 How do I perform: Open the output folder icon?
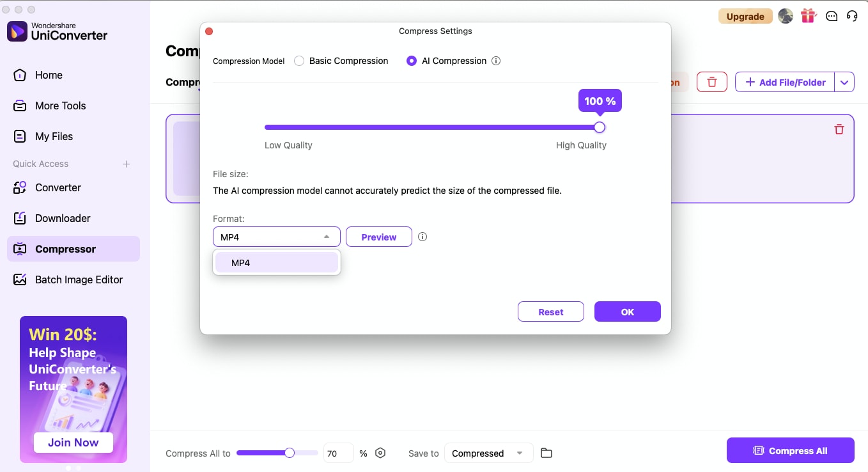point(546,453)
